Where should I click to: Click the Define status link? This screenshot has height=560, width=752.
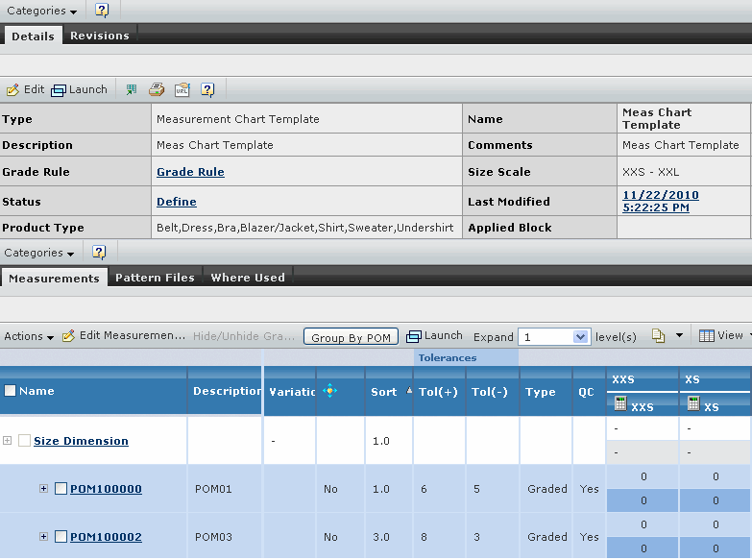coord(177,202)
